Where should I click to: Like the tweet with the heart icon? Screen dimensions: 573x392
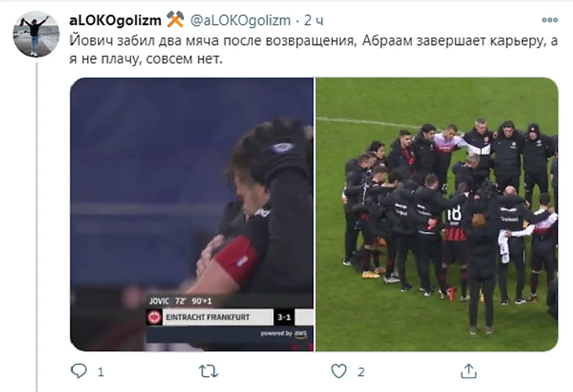(x=339, y=371)
